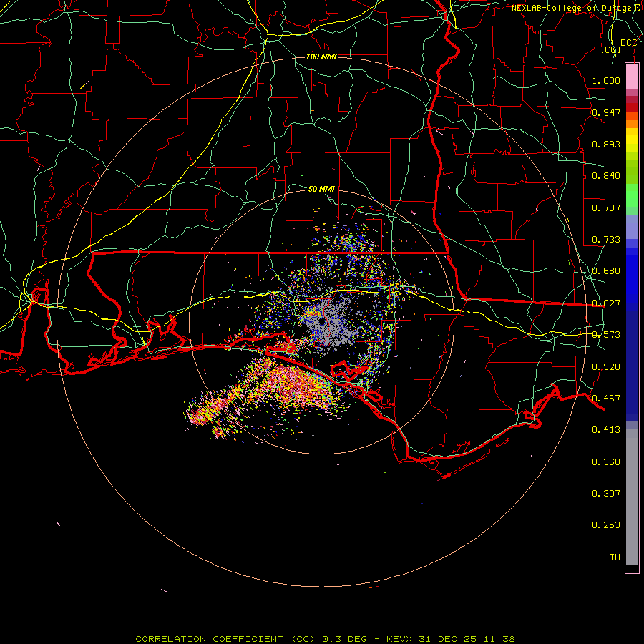Click the TH threshold label on the scale
This screenshot has height=644, width=644.
[615, 557]
